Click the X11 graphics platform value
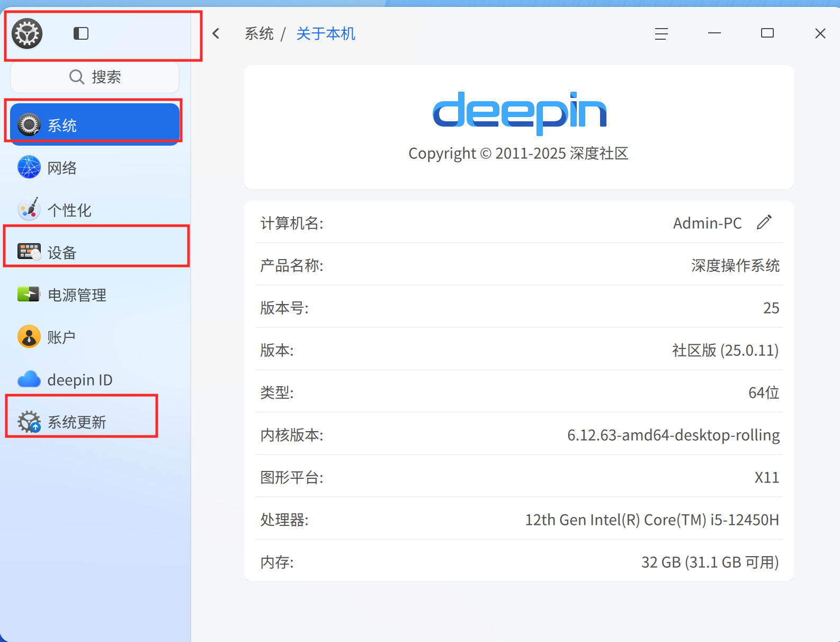The image size is (840, 642). (x=767, y=477)
